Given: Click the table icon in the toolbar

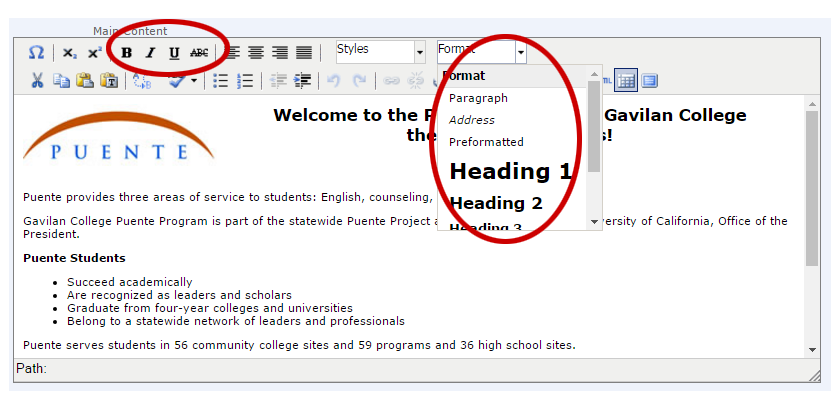Looking at the screenshot, I should click(x=626, y=80).
